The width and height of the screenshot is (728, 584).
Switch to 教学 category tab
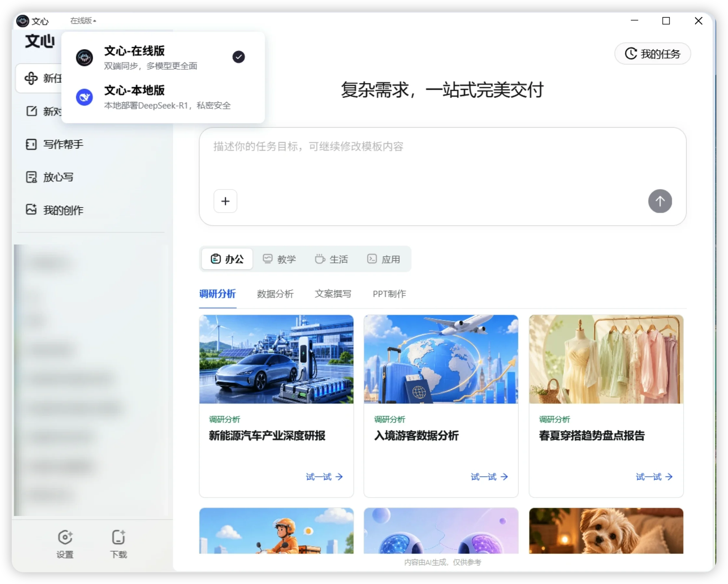click(x=279, y=259)
